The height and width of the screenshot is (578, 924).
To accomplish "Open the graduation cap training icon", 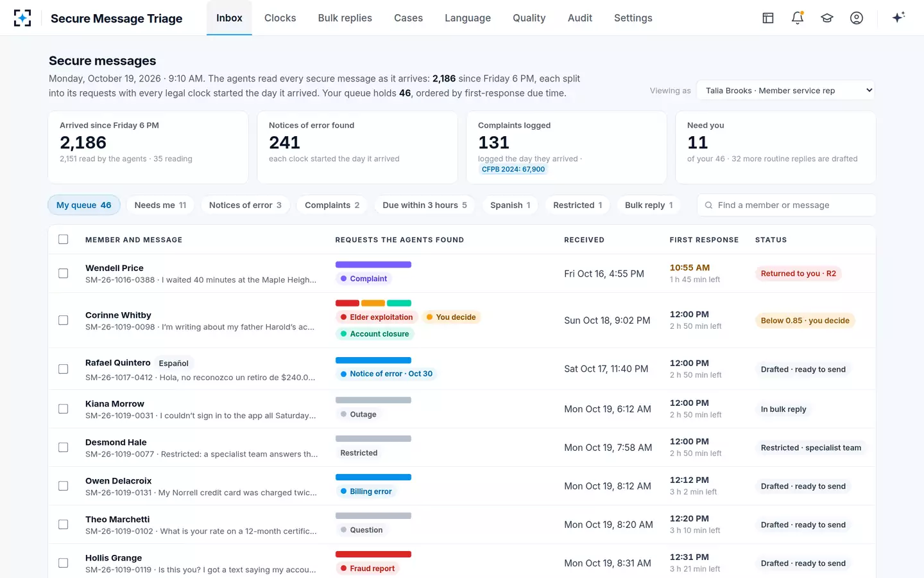I will (827, 18).
